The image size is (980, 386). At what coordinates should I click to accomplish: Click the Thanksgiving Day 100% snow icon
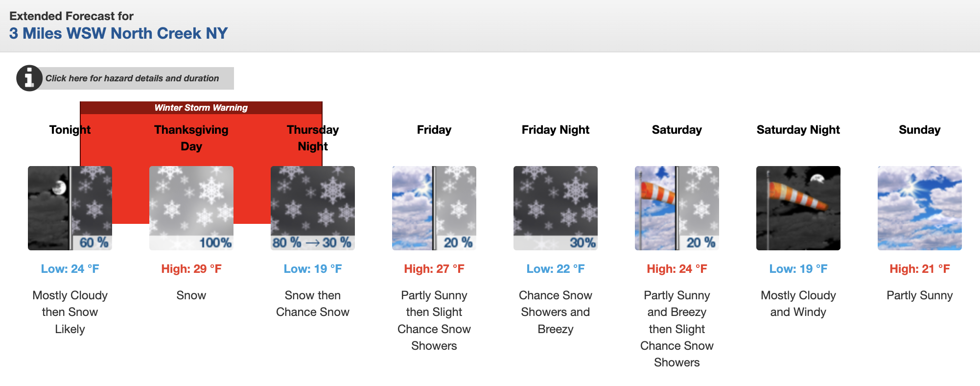pyautogui.click(x=191, y=208)
